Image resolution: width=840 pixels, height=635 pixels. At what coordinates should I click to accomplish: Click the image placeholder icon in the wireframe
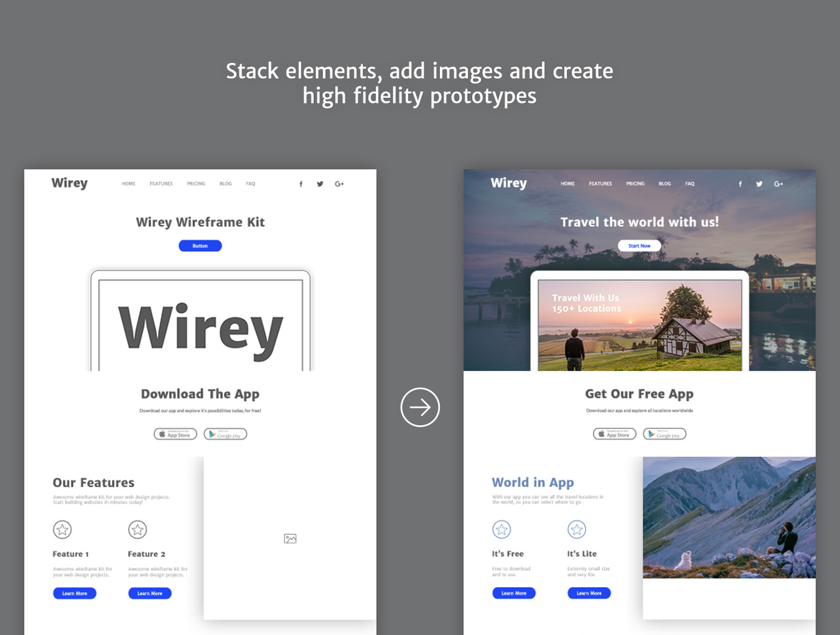point(290,539)
